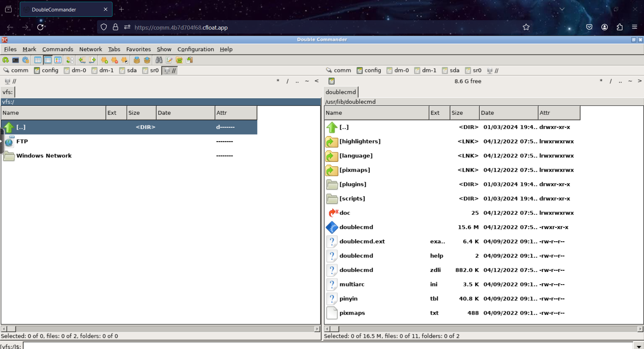644x349 pixels.
Task: Select the Windows Network folder
Action: [x=129, y=156]
